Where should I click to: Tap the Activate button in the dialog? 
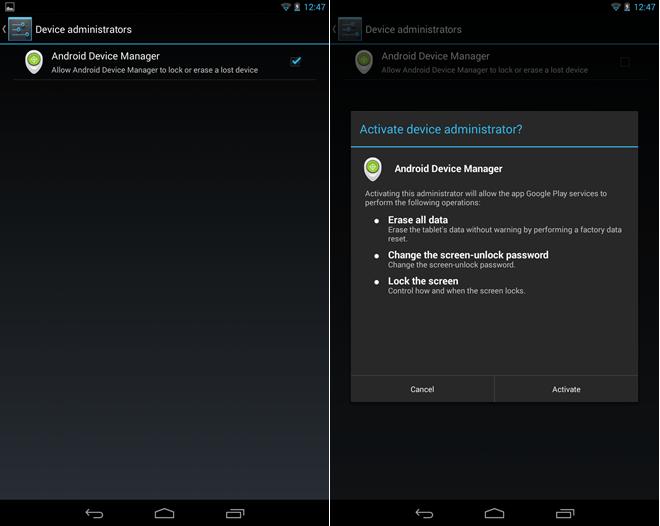click(566, 389)
